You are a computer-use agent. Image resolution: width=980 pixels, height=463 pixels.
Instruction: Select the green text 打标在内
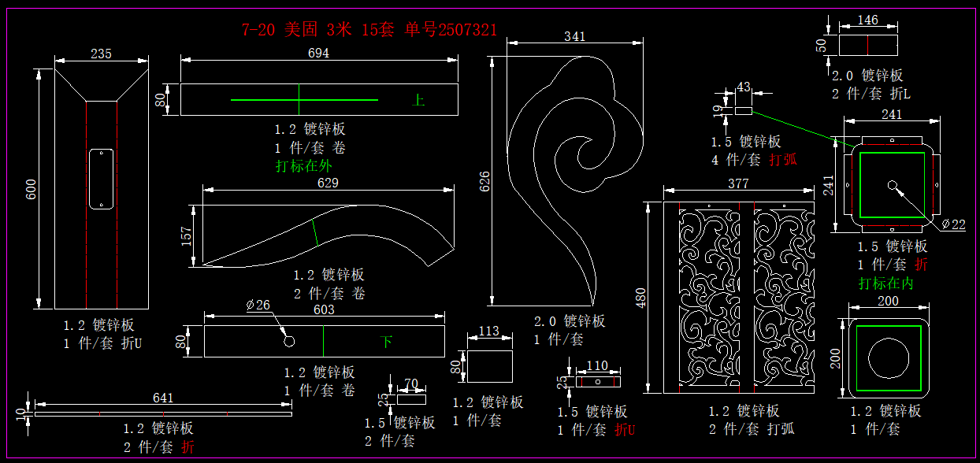[885, 283]
